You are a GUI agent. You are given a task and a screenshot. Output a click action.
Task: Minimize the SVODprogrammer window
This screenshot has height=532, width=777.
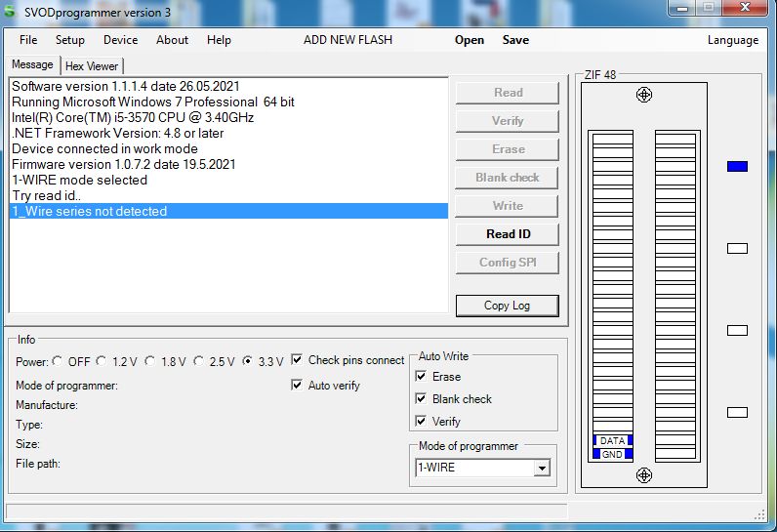point(682,8)
